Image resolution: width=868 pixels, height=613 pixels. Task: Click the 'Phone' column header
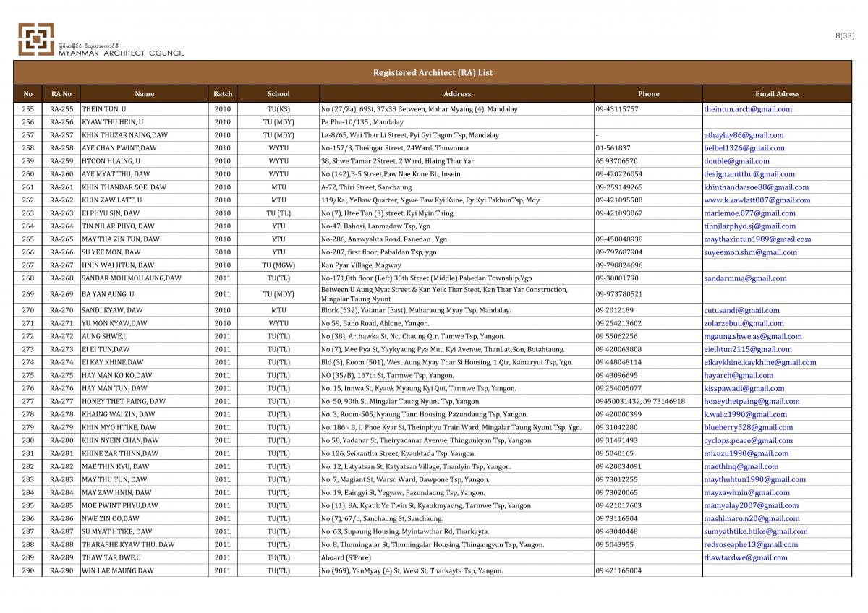(x=649, y=94)
